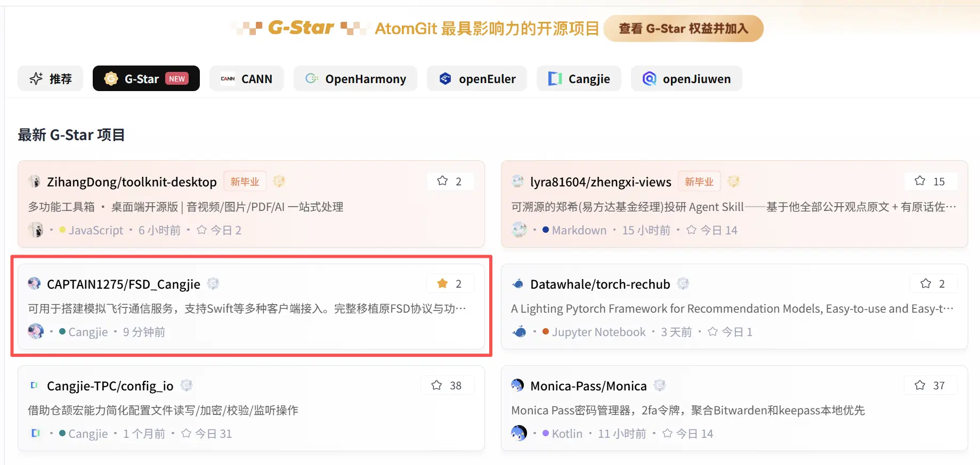Click the 新毕业 tag on zhengxi-views

699,182
